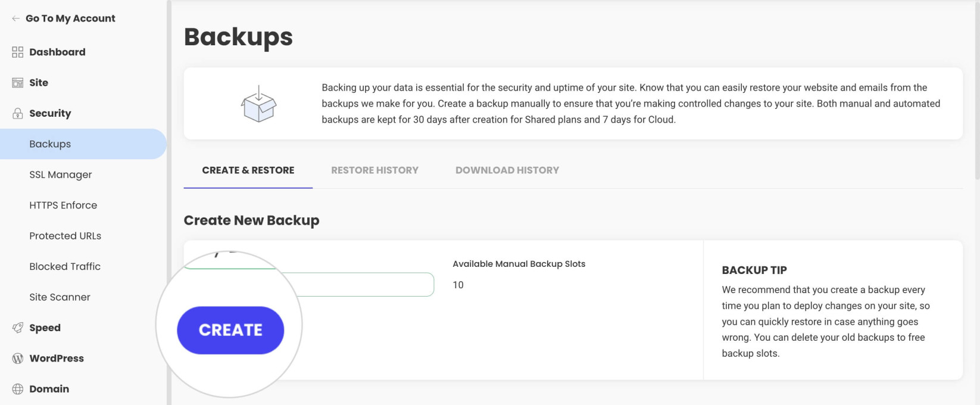Switch to Restore History tab

tap(374, 170)
